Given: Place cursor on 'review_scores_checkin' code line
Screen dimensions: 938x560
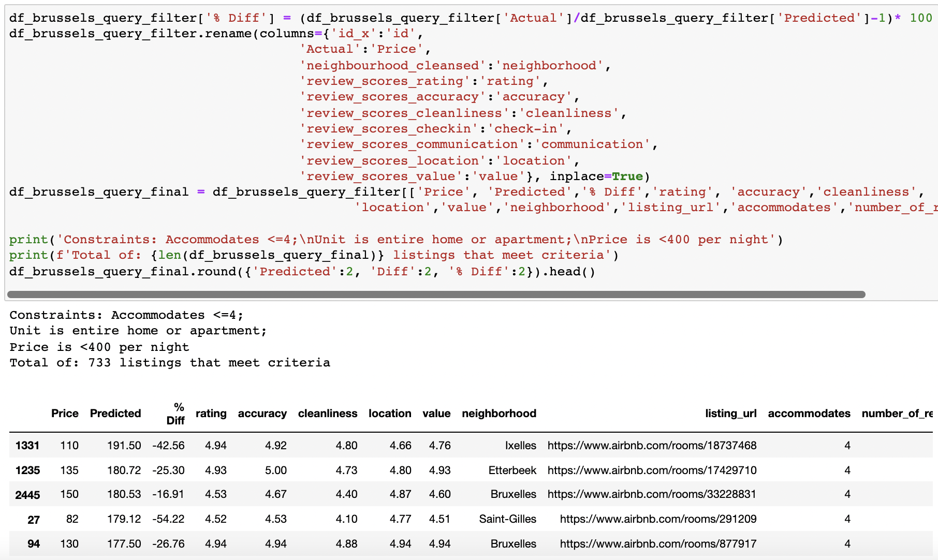Looking at the screenshot, I should click(x=436, y=129).
